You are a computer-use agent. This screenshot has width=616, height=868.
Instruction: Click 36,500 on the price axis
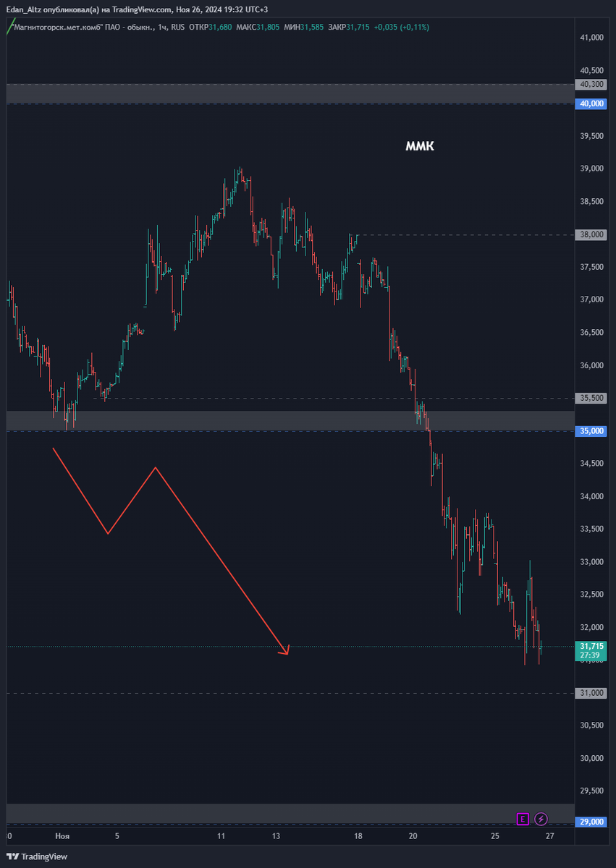point(592,333)
